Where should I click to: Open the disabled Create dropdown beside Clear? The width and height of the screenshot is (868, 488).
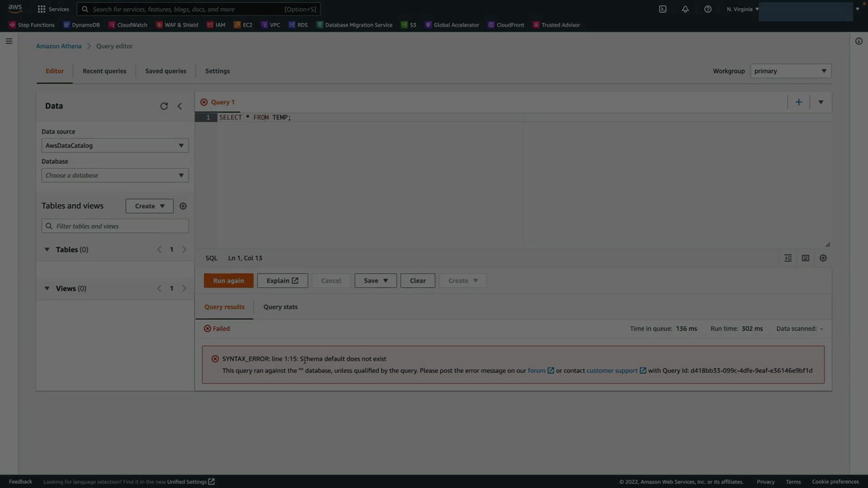point(462,281)
